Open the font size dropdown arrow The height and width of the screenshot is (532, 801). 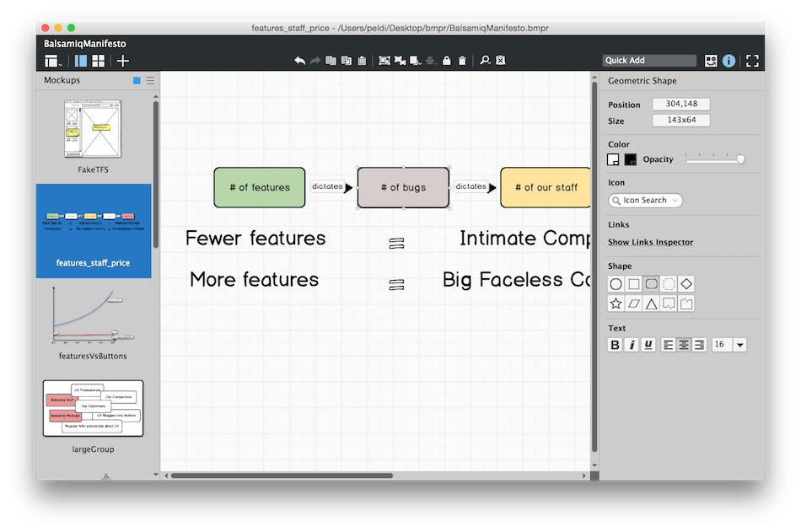pos(739,345)
